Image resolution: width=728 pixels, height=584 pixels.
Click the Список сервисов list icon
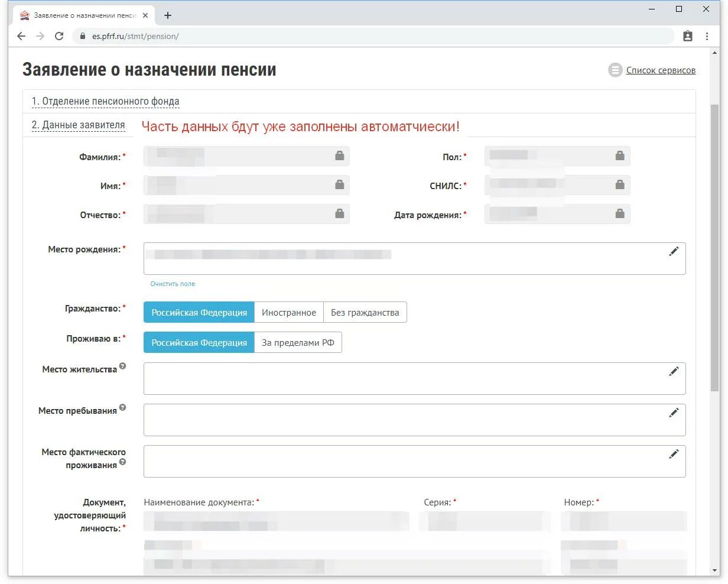[615, 70]
